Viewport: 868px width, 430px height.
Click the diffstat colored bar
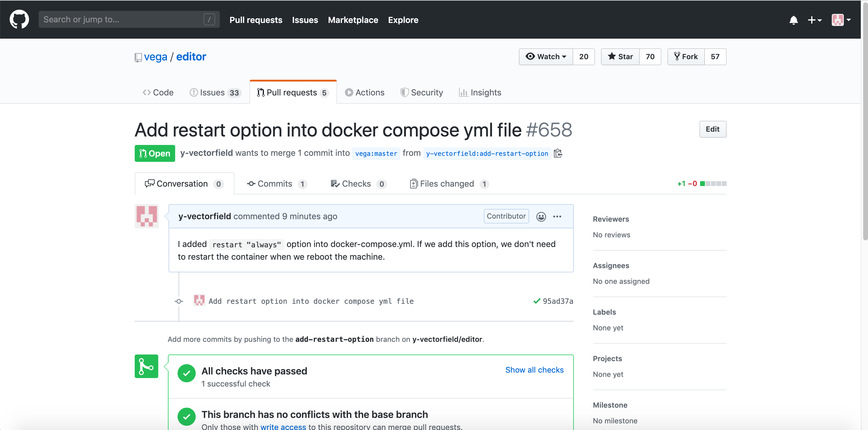pyautogui.click(x=713, y=184)
